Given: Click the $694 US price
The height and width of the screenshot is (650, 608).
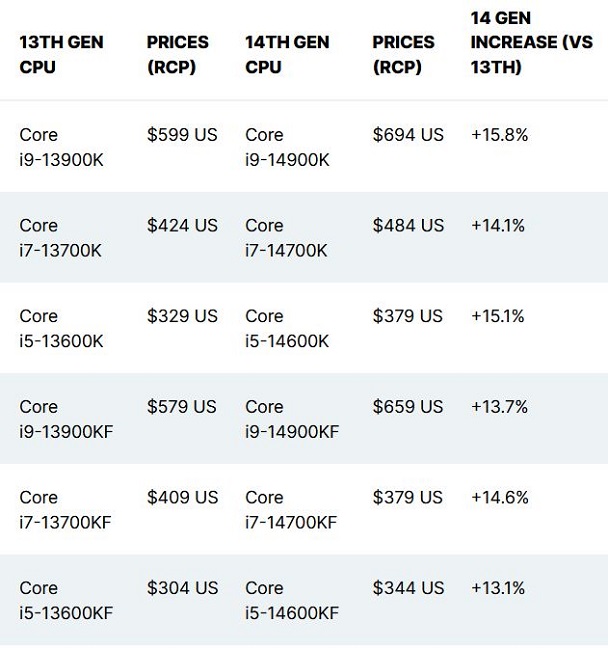Looking at the screenshot, I should point(408,134).
